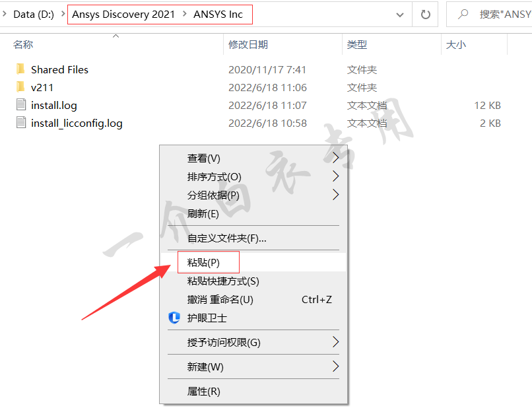Screen dimensions: 532x418
Task: Click the ANSYS Inc breadcrumb segment
Action: click(218, 15)
